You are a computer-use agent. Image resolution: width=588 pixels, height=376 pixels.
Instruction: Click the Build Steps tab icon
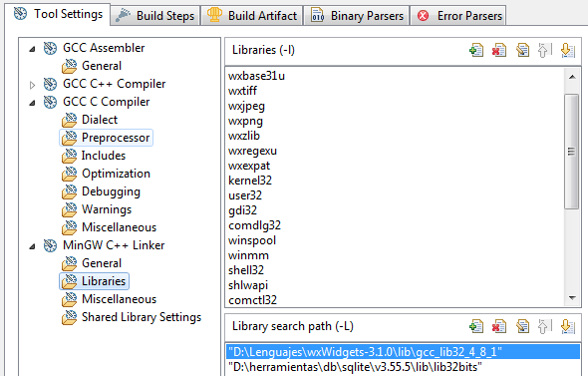pyautogui.click(x=123, y=15)
